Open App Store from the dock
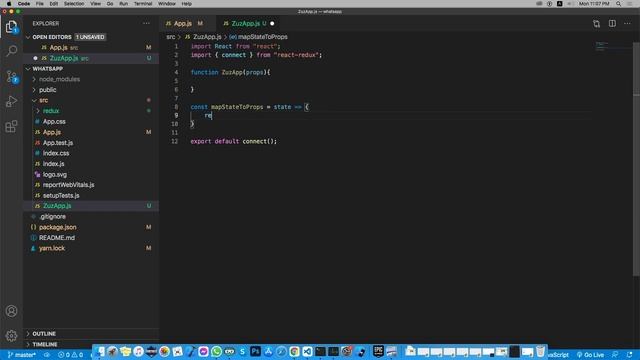 click(268, 351)
